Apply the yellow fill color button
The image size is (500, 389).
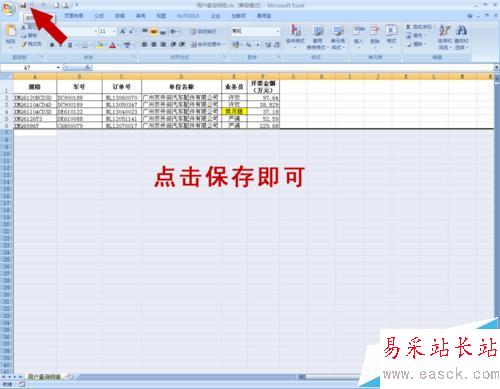99,45
